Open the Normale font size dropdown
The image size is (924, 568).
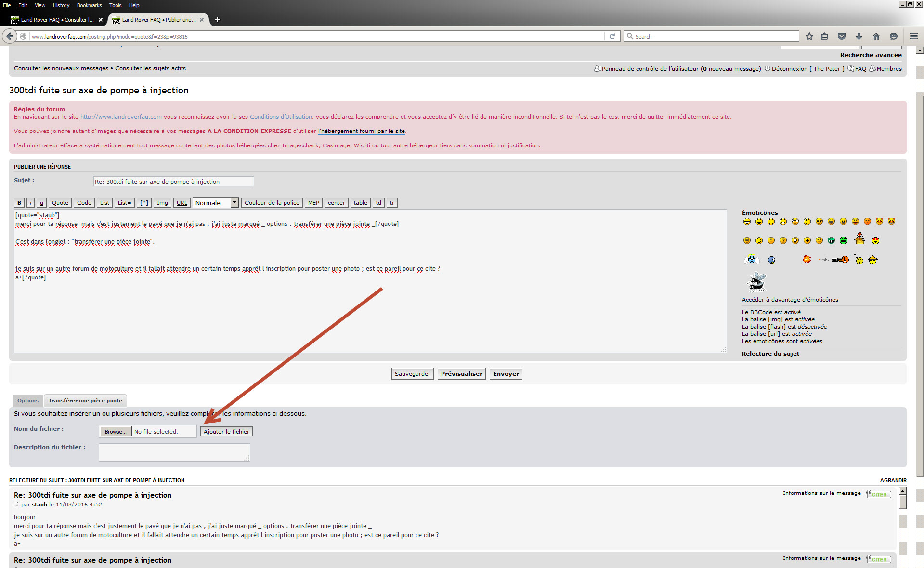point(216,203)
